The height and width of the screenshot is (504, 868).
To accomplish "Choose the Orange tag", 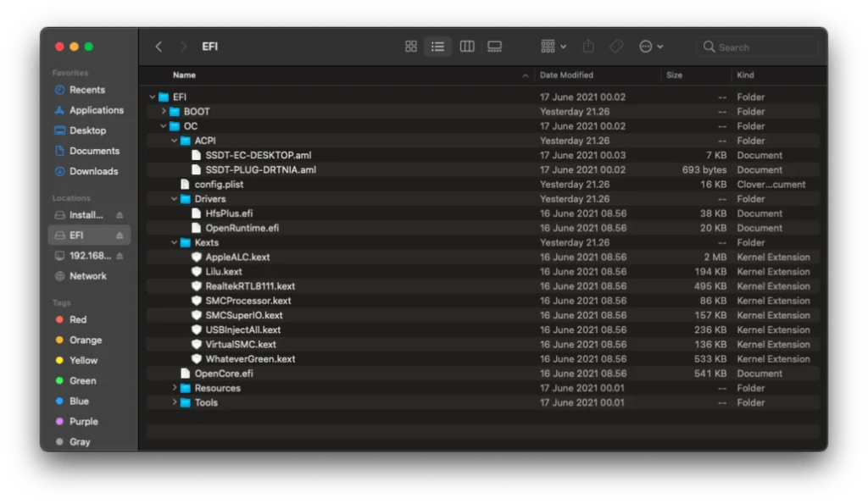I will 78,341.
